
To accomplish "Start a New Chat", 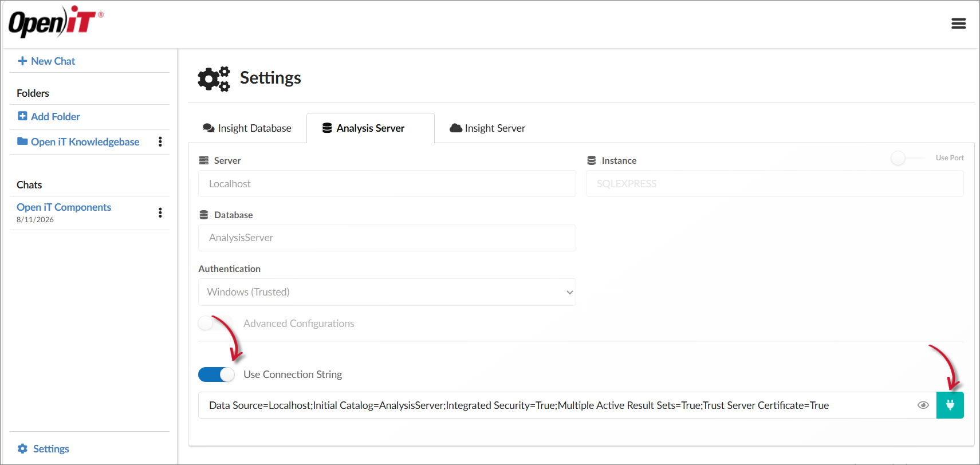I will pos(46,61).
